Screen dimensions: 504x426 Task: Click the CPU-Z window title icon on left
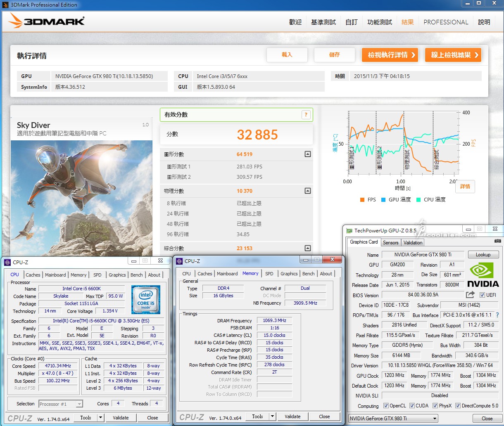click(x=7, y=262)
